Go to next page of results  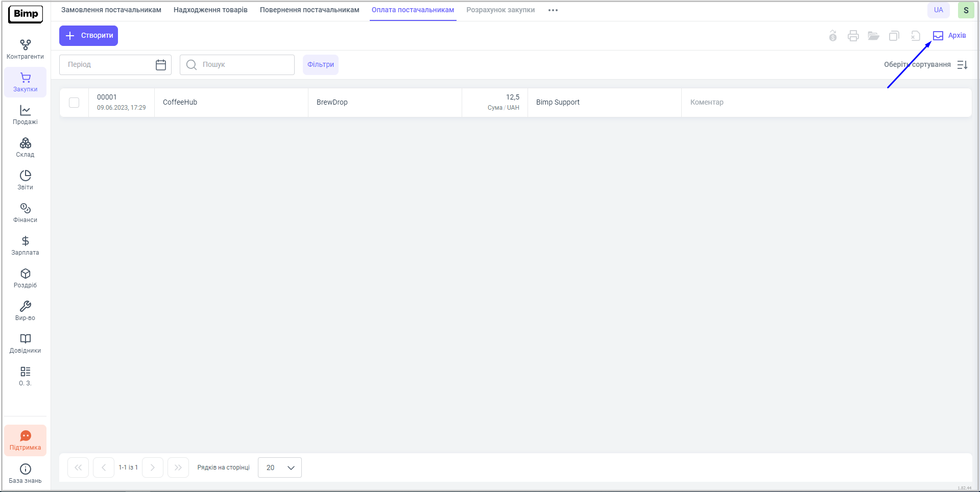coord(153,468)
